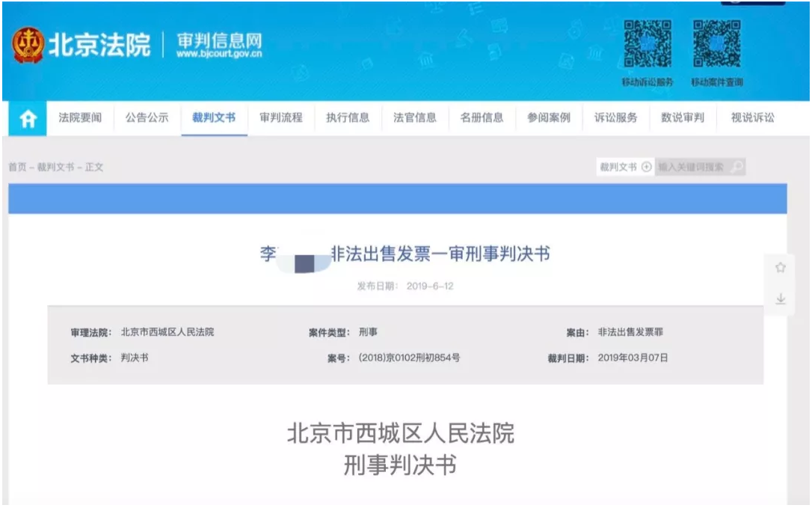Click the 首页 breadcrumb link
Image resolution: width=812 pixels, height=508 pixels.
18,167
